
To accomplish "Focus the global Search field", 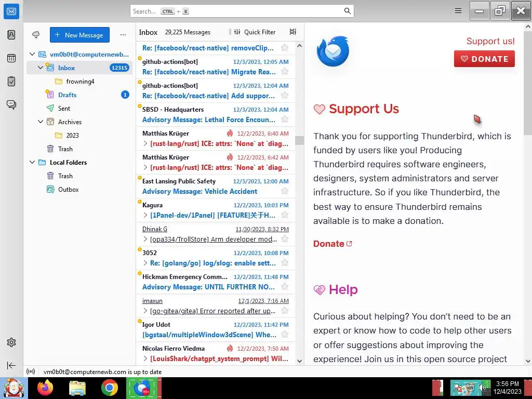I will click(x=242, y=11).
